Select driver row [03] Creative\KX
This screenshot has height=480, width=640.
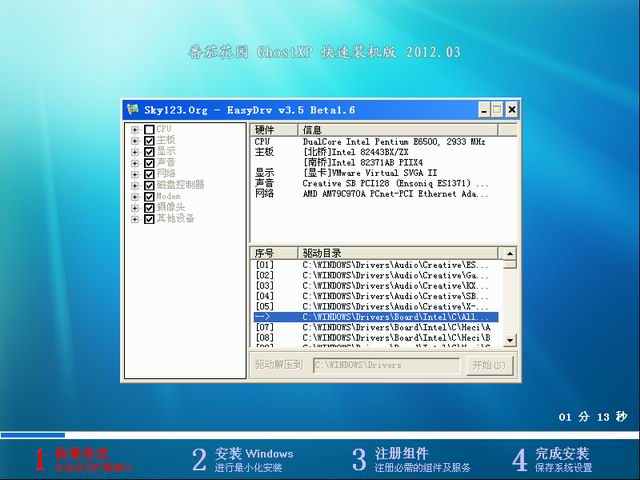pyautogui.click(x=376, y=286)
